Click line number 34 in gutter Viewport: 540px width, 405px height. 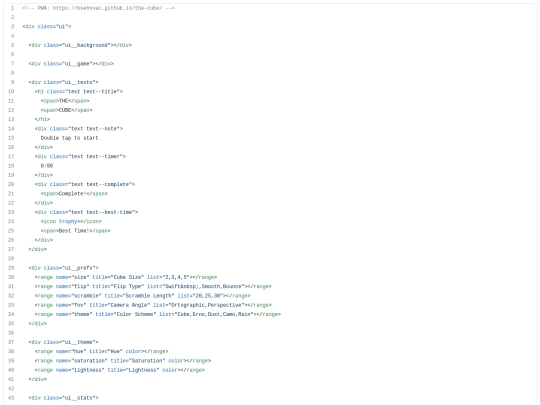pyautogui.click(x=11, y=314)
